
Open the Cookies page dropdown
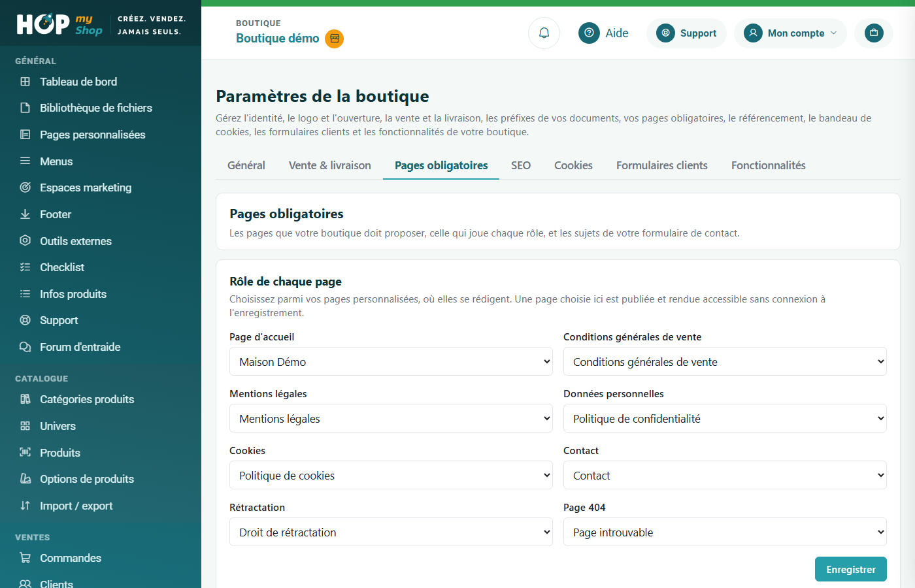[x=391, y=475]
